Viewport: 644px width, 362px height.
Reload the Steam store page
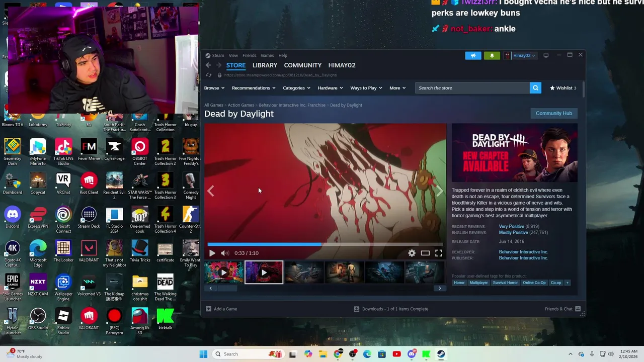click(209, 75)
